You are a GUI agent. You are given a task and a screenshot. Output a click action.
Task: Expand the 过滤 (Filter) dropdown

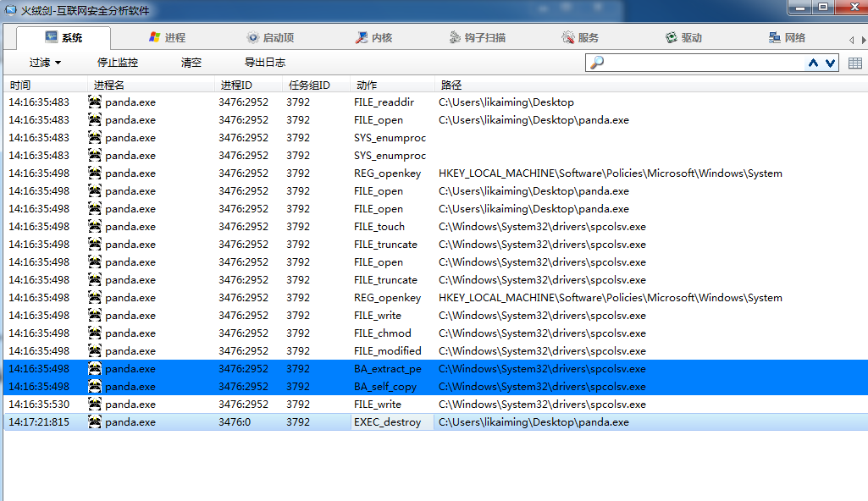[45, 63]
